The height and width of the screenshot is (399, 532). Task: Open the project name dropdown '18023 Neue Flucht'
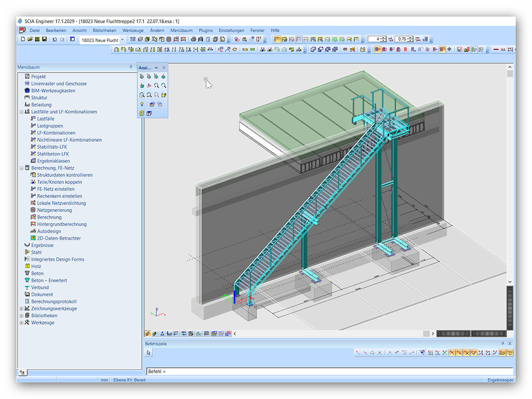pos(122,40)
